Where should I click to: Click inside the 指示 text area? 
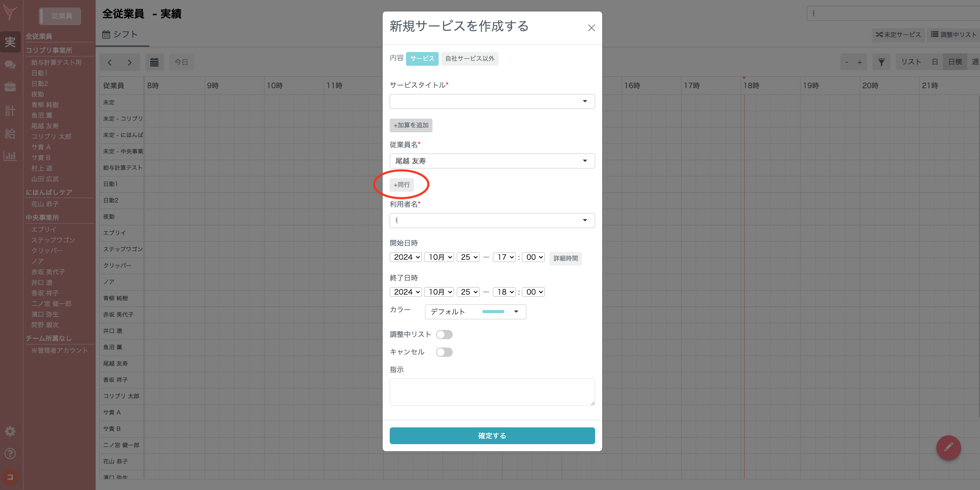pos(492,392)
